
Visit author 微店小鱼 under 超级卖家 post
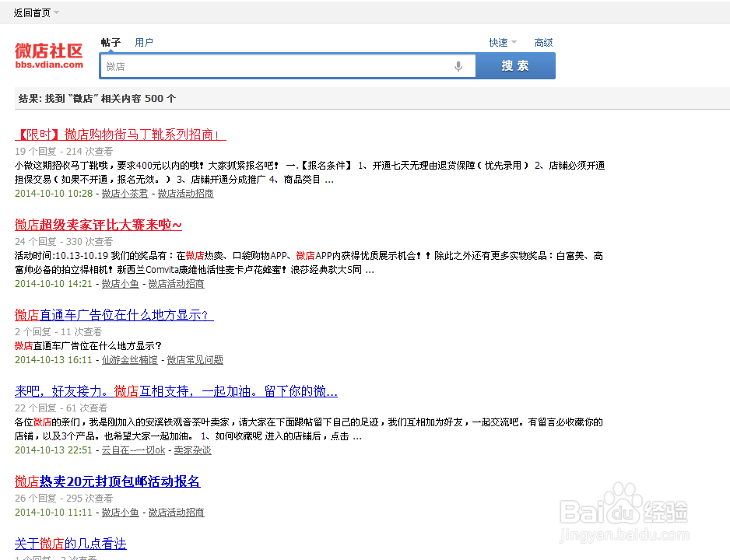(120, 284)
